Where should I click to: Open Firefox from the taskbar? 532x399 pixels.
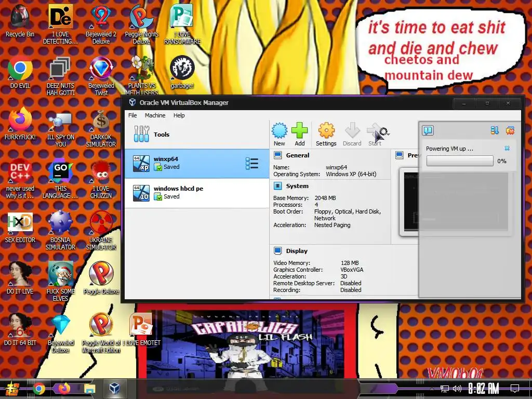[64, 389]
